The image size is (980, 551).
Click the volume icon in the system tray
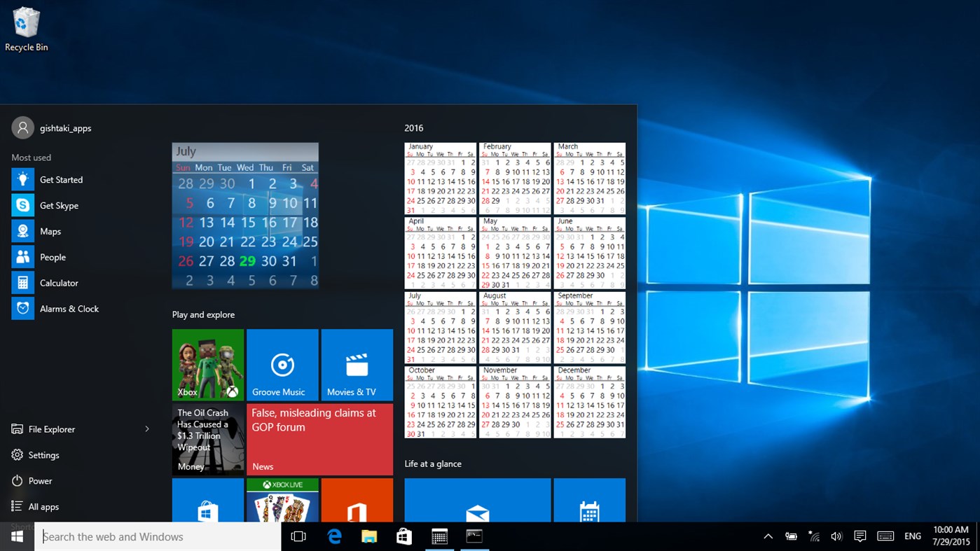point(836,536)
